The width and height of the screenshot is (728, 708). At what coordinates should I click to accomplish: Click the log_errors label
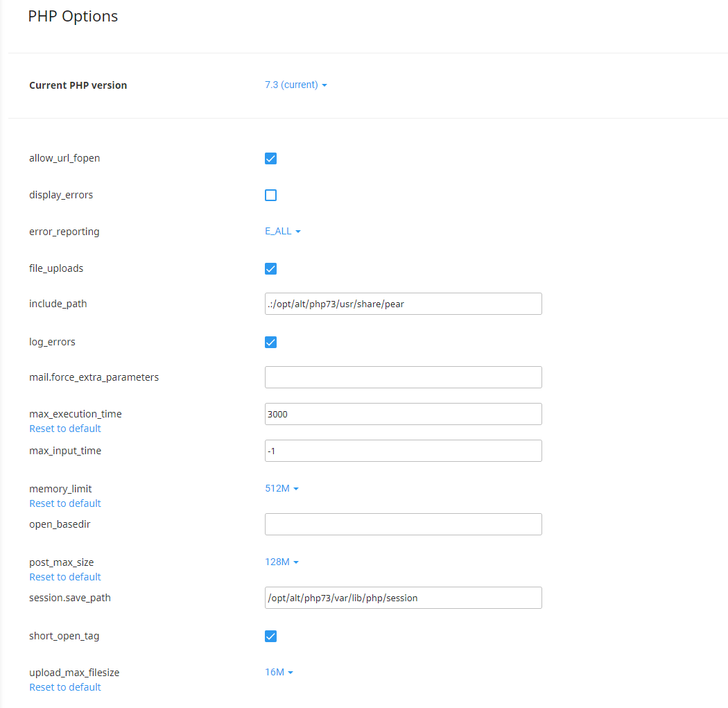pos(52,342)
